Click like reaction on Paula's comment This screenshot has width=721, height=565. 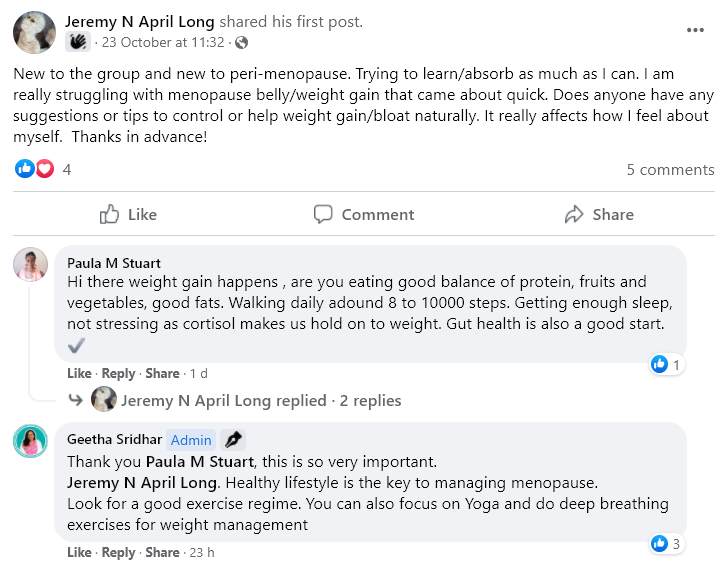659,365
